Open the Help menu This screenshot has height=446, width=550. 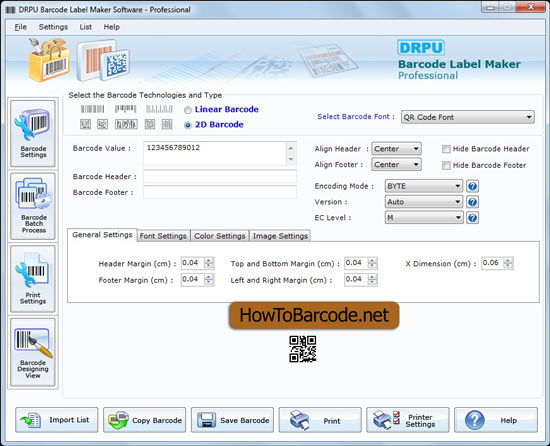112,27
